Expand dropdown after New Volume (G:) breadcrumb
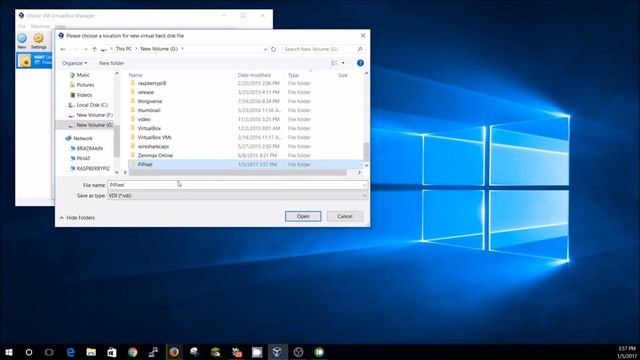This screenshot has height=360, width=640. point(183,49)
